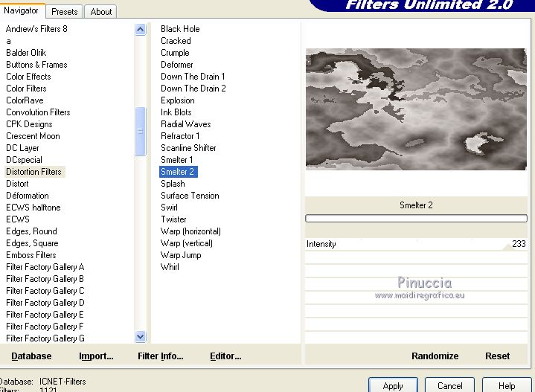Switch to the Presets tab

(x=65, y=12)
